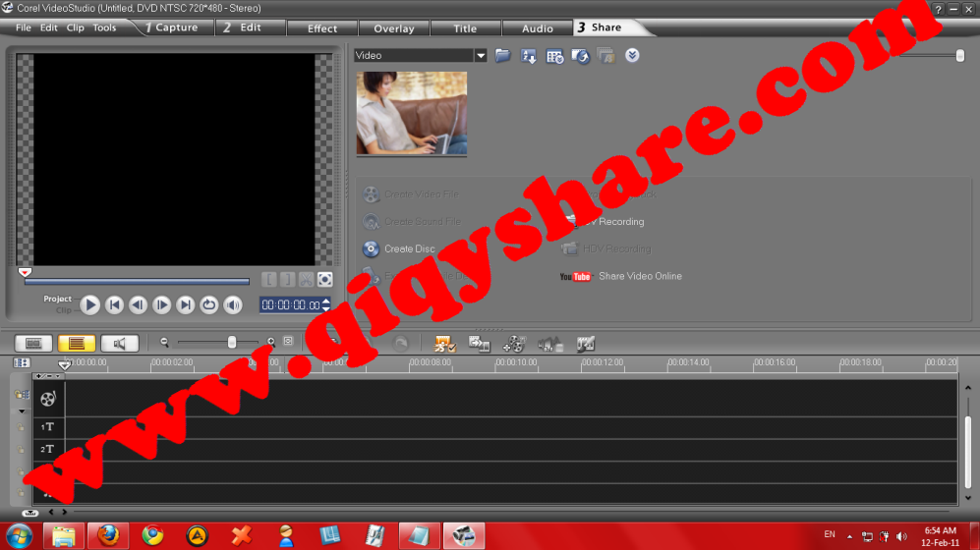
Task: Zoom in the timeline
Action: [x=270, y=342]
